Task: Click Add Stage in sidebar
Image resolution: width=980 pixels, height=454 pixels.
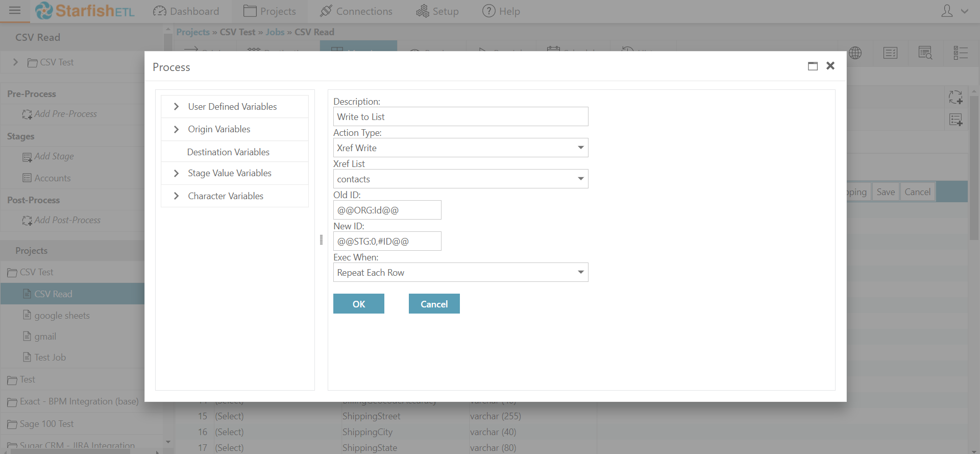Action: (54, 156)
